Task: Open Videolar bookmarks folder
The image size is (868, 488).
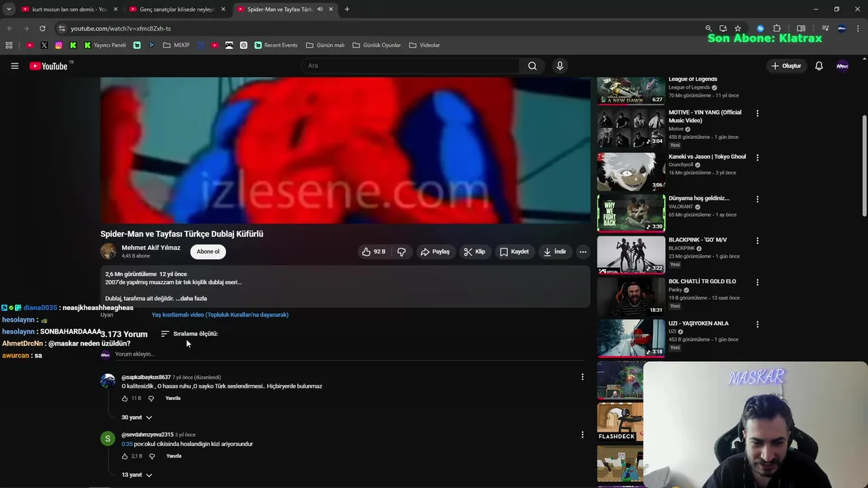Action: point(425,45)
